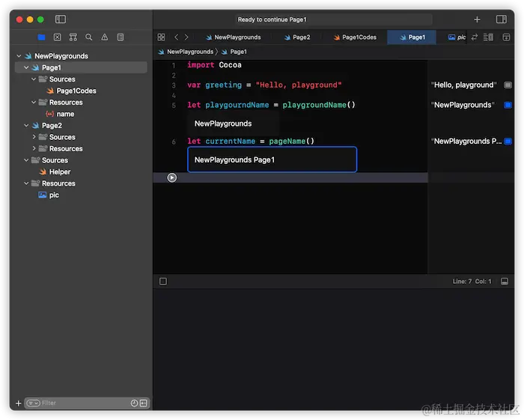Click the editor swap arrows icon
Screen dimensions: 524x420
click(475, 37)
